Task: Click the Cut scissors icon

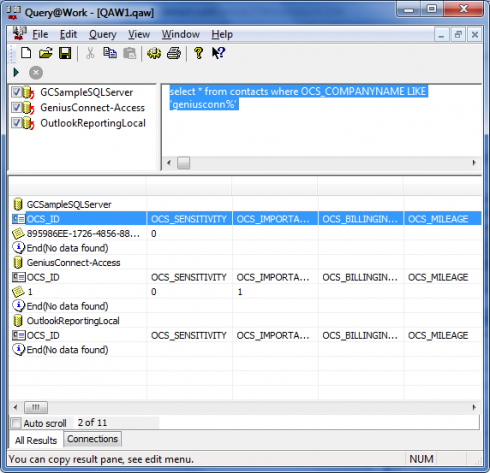Action: (x=90, y=53)
